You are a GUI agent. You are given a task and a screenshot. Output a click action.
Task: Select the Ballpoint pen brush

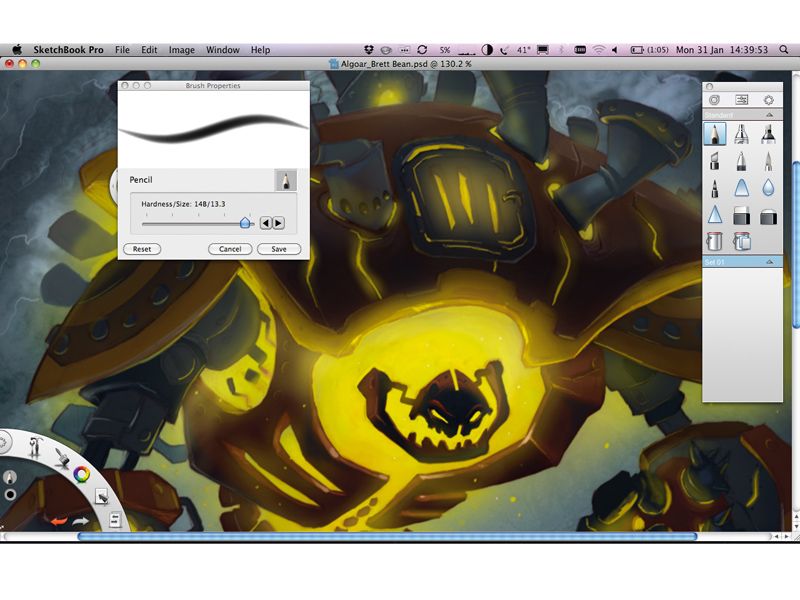[741, 161]
